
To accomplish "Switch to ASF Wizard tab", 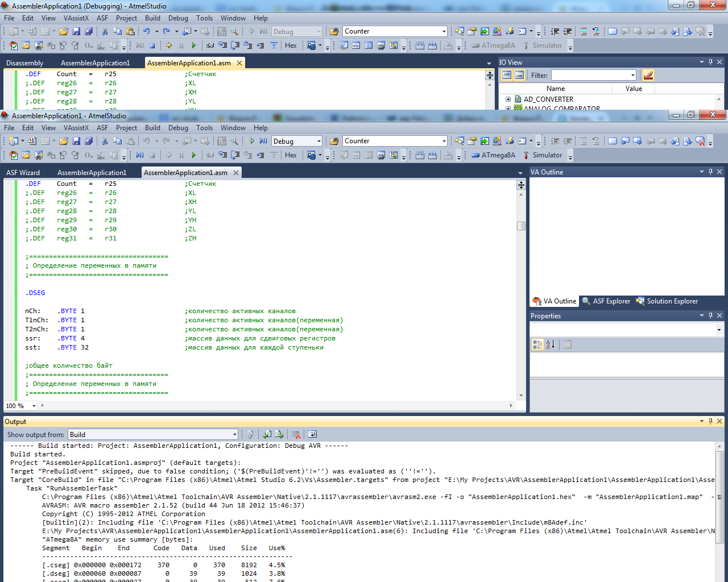I will tap(23, 173).
